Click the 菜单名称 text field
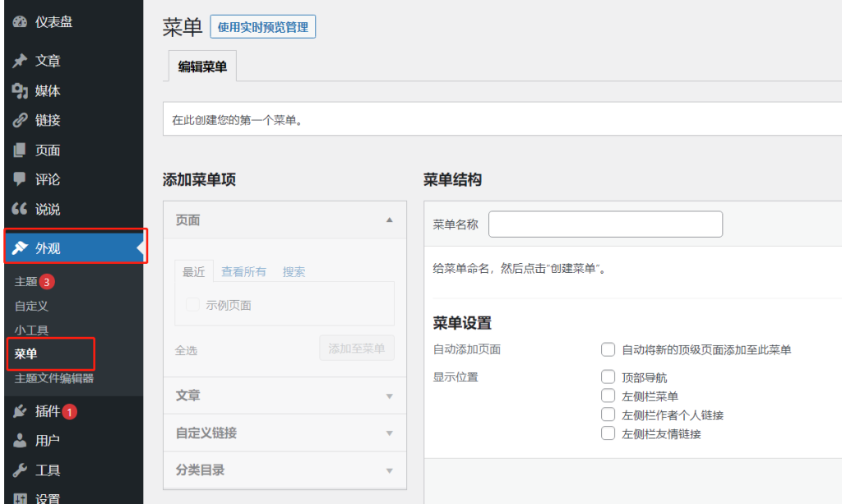Viewport: 842px width, 504px height. 605,224
